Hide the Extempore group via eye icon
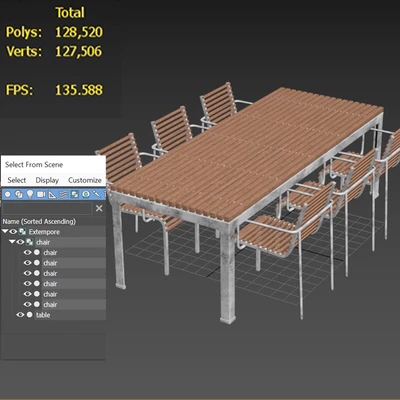Image resolution: width=400 pixels, height=400 pixels. [13, 231]
